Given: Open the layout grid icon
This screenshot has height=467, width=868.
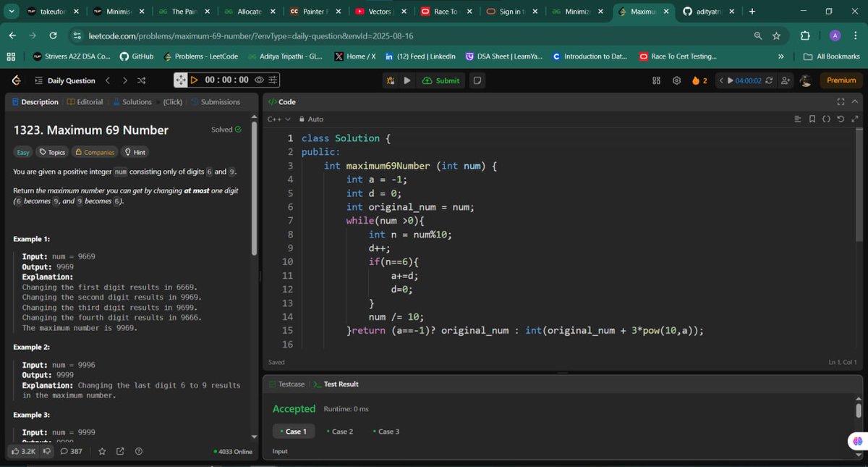Looking at the screenshot, I should [657, 80].
